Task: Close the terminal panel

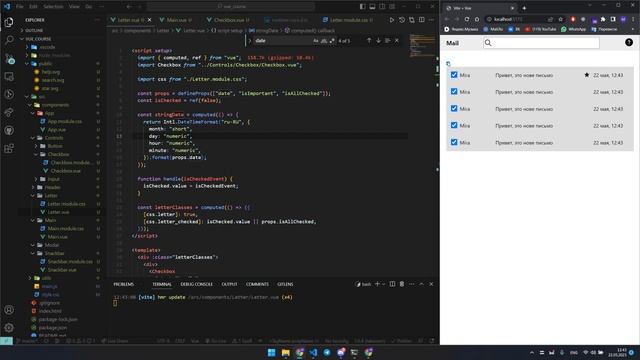Action: [431, 284]
